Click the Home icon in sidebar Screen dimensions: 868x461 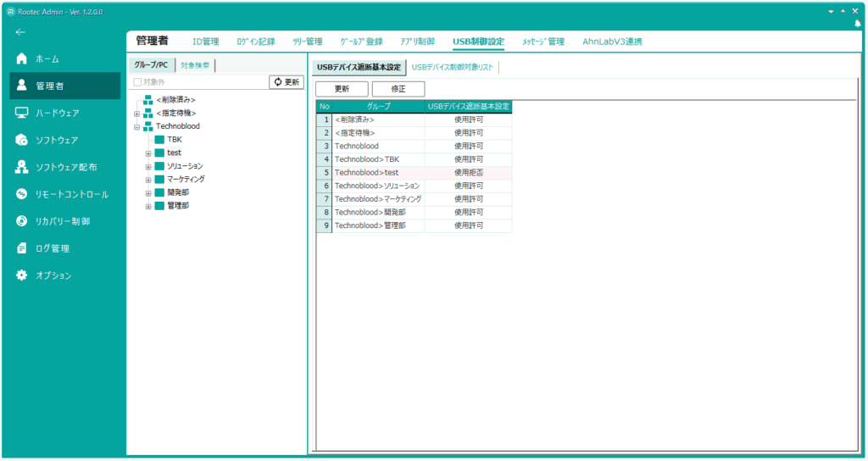22,59
